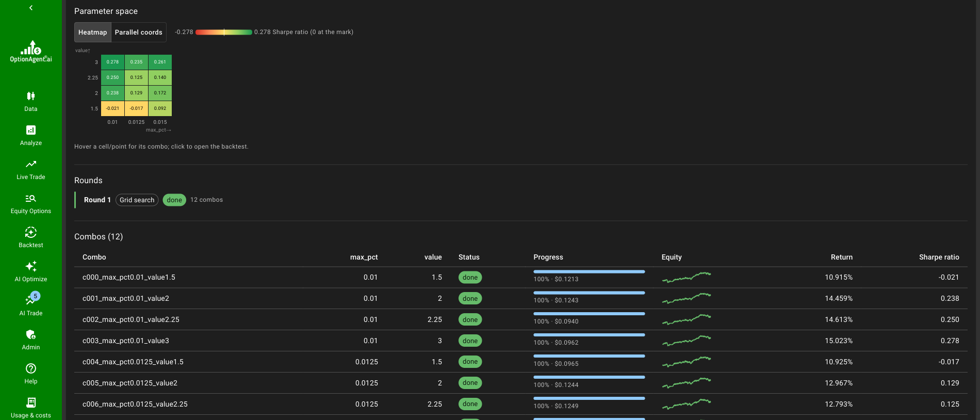Open Live Trade from the sidebar

point(31,169)
